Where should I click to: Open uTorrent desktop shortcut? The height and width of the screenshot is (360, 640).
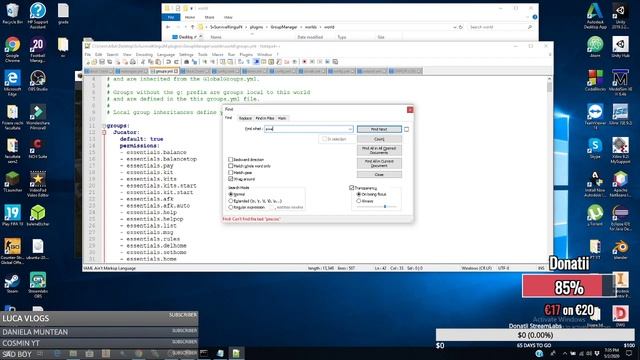(595, 215)
